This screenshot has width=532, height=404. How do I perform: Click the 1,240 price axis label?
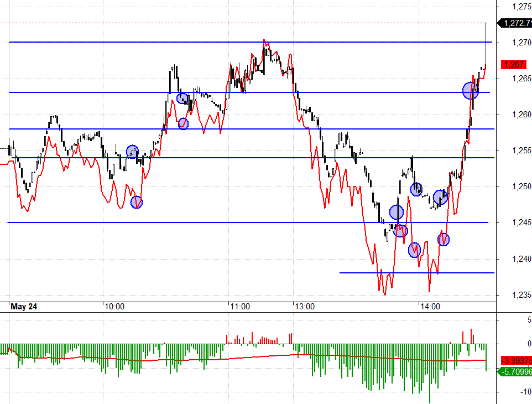pyautogui.click(x=521, y=259)
